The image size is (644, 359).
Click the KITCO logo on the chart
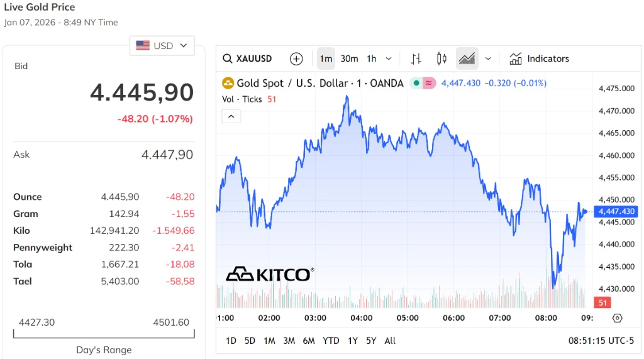click(x=269, y=274)
